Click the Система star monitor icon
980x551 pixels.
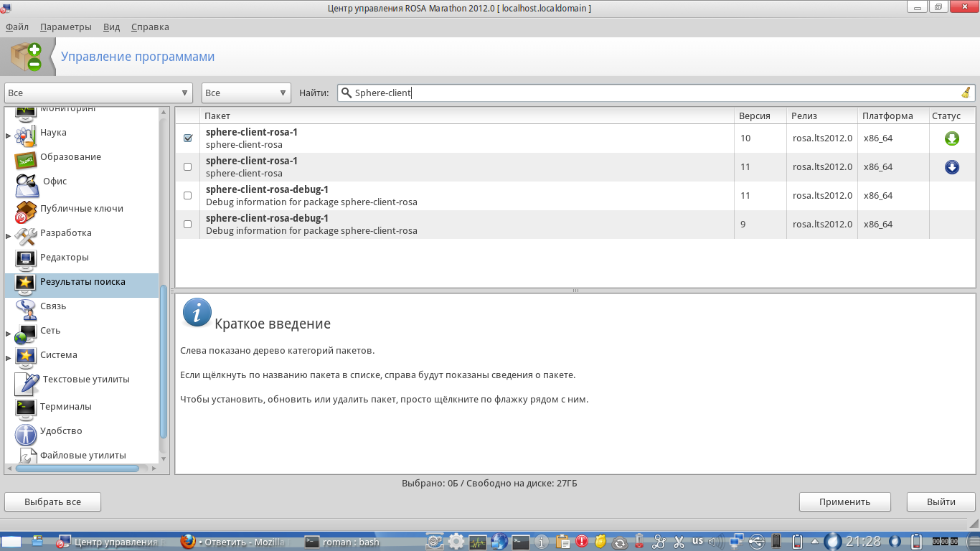click(26, 357)
